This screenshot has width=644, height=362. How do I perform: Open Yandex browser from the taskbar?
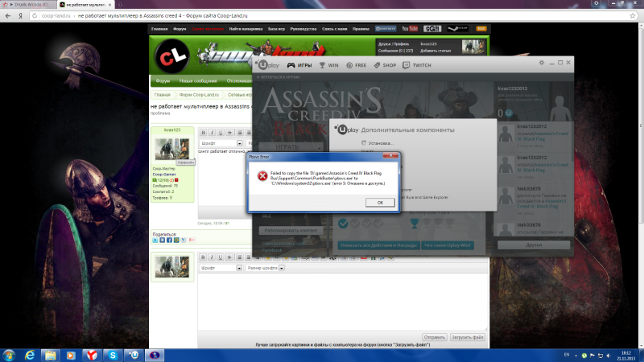(92, 355)
